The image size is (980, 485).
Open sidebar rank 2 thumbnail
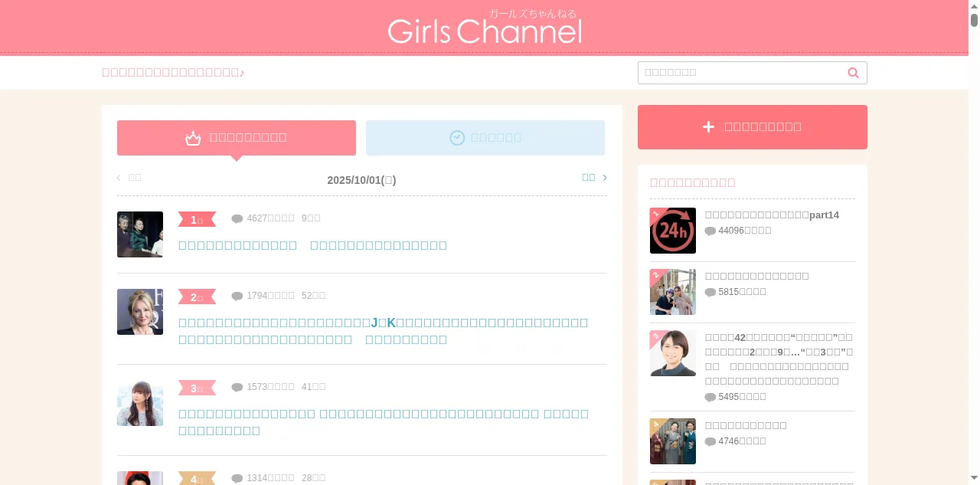point(673,292)
